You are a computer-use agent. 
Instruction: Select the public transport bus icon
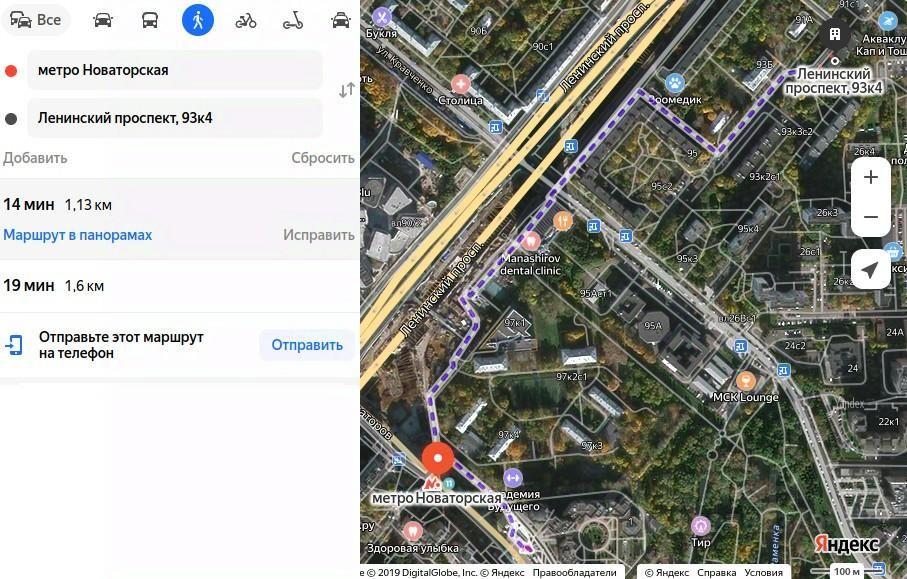(150, 20)
